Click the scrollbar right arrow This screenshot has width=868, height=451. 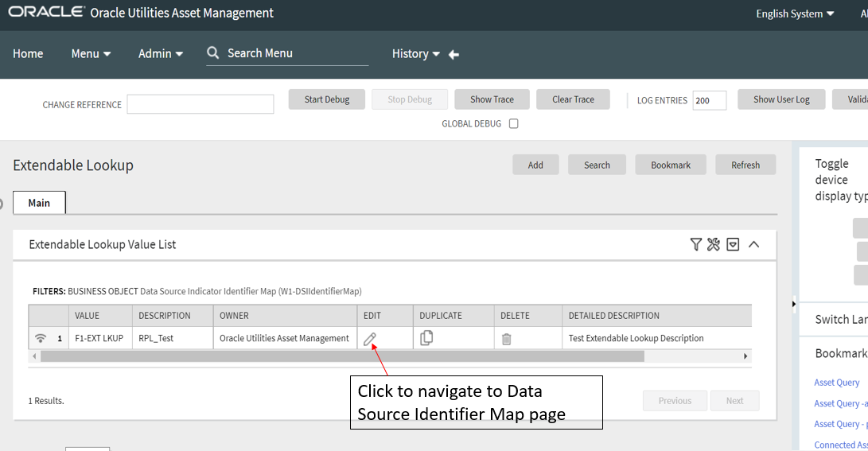pyautogui.click(x=745, y=356)
